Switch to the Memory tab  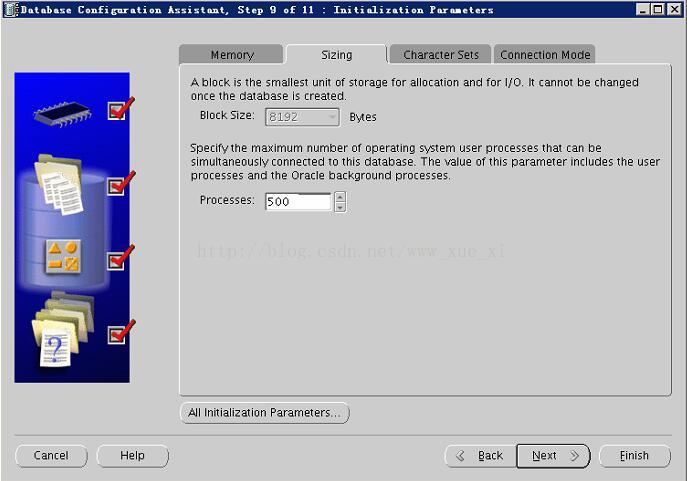click(231, 55)
